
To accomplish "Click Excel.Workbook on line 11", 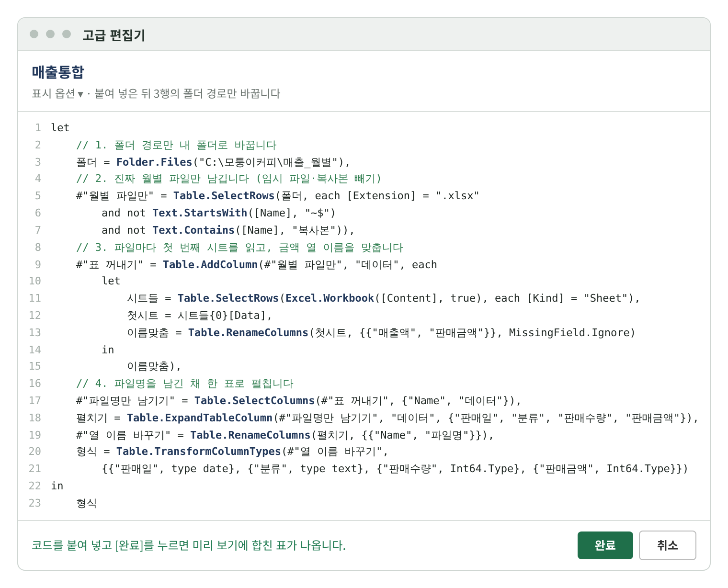I will click(x=330, y=298).
